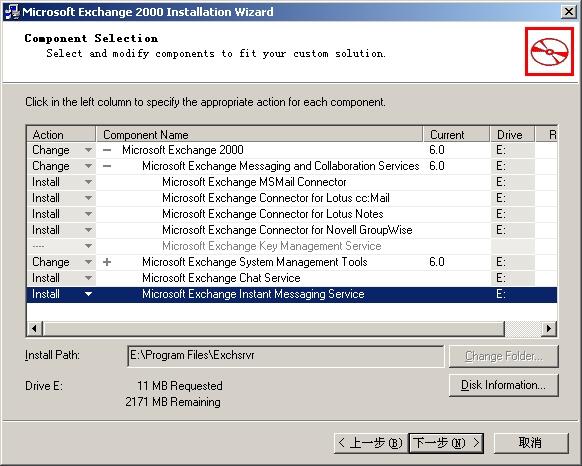Collapse Messaging and Collaboration Services node
The height and width of the screenshot is (466, 582).
[x=107, y=166]
